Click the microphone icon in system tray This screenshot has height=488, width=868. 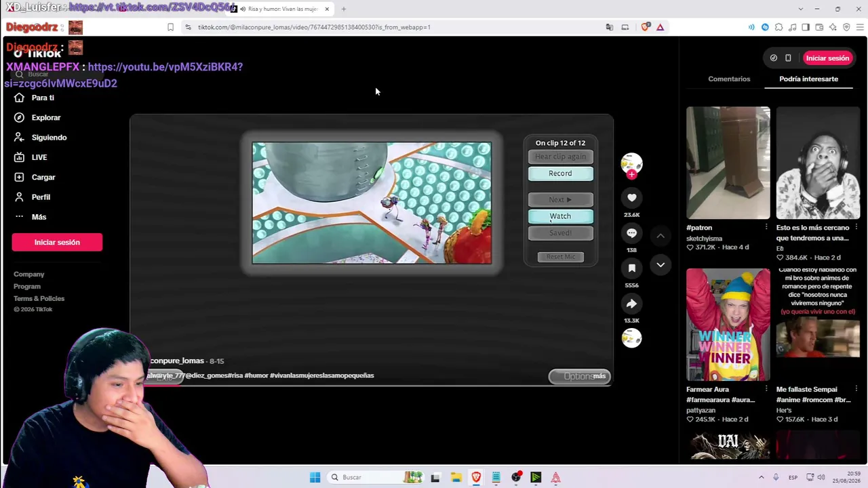pos(776,477)
